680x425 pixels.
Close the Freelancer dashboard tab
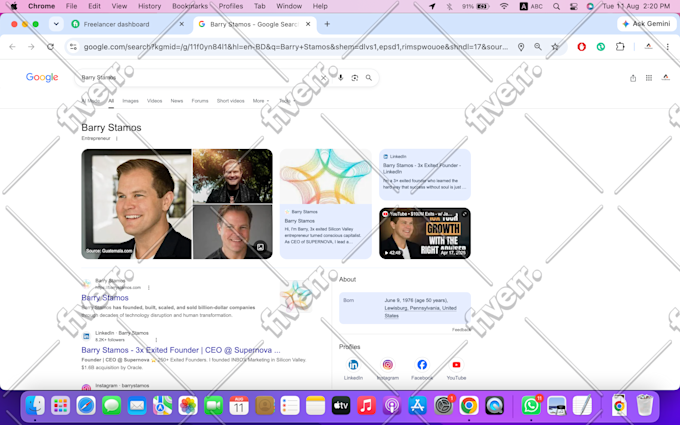[182, 24]
